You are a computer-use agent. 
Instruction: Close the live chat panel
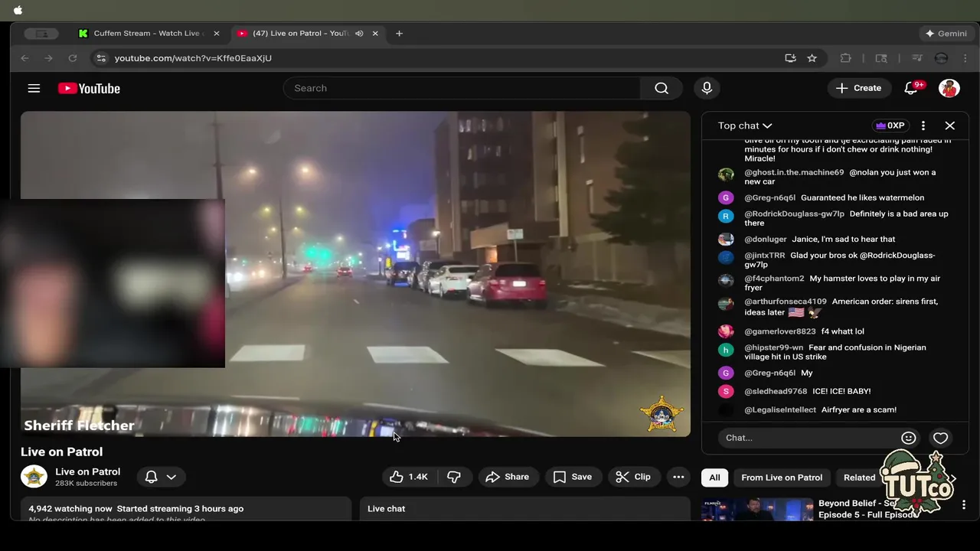[x=950, y=126]
